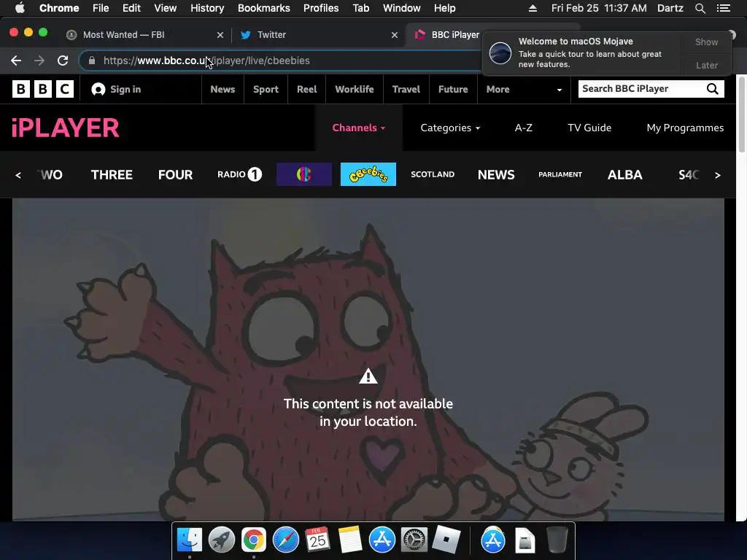The height and width of the screenshot is (560, 747).
Task: Open the Worklife link
Action: click(x=354, y=89)
